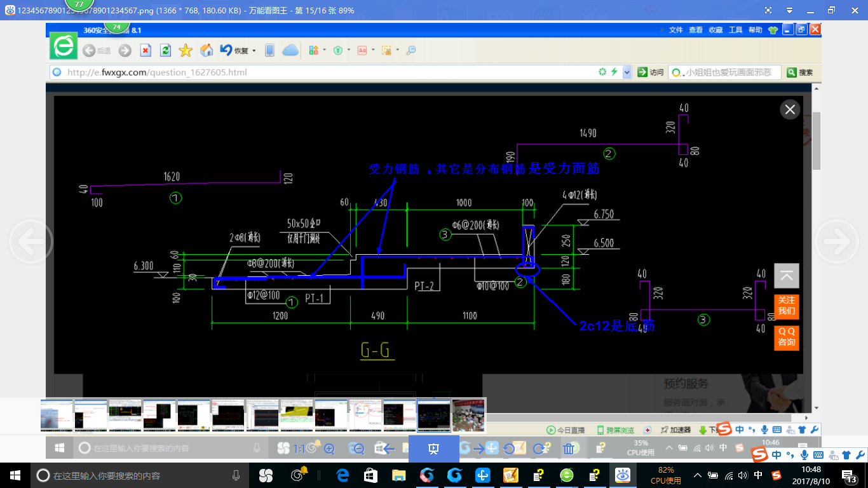Open the 收藏 menu in browser
The image size is (868, 488).
[715, 30]
